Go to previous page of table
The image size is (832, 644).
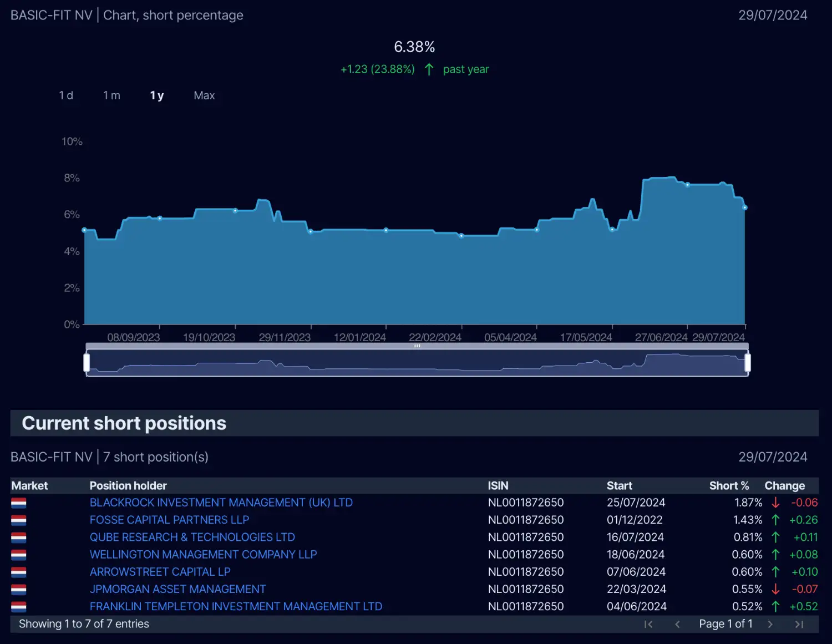(677, 624)
